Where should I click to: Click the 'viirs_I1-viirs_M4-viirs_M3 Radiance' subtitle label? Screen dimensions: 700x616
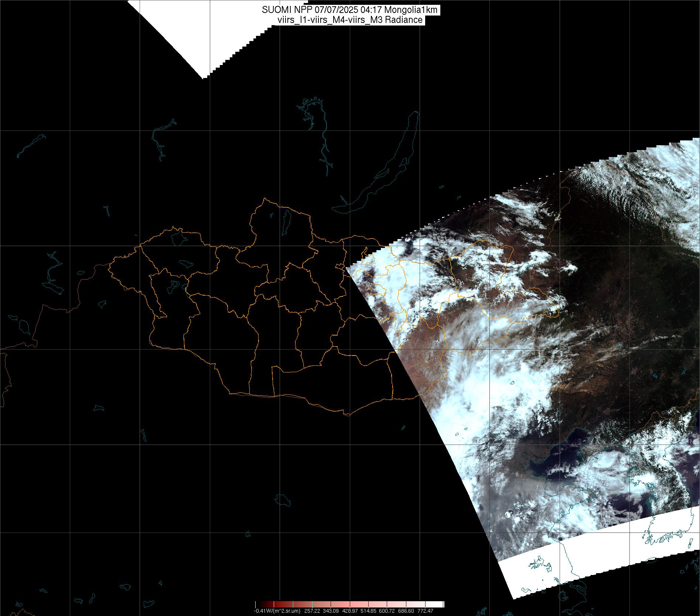pyautogui.click(x=349, y=20)
